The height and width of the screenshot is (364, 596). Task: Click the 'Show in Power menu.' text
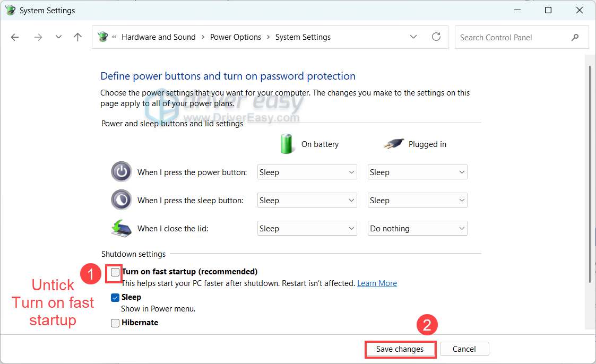[158, 309]
